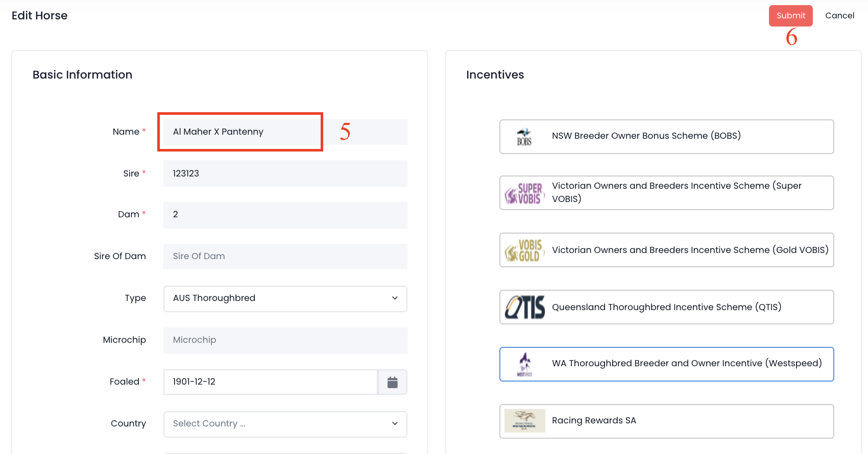The height and width of the screenshot is (454, 868).
Task: Open the Type dropdown showing AUS Thoroughbred
Action: [278, 298]
